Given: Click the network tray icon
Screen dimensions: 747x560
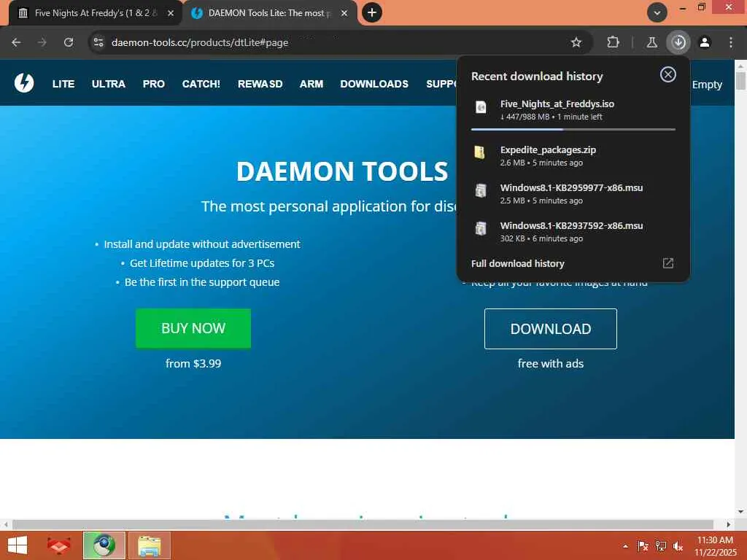Looking at the screenshot, I should point(660,546).
